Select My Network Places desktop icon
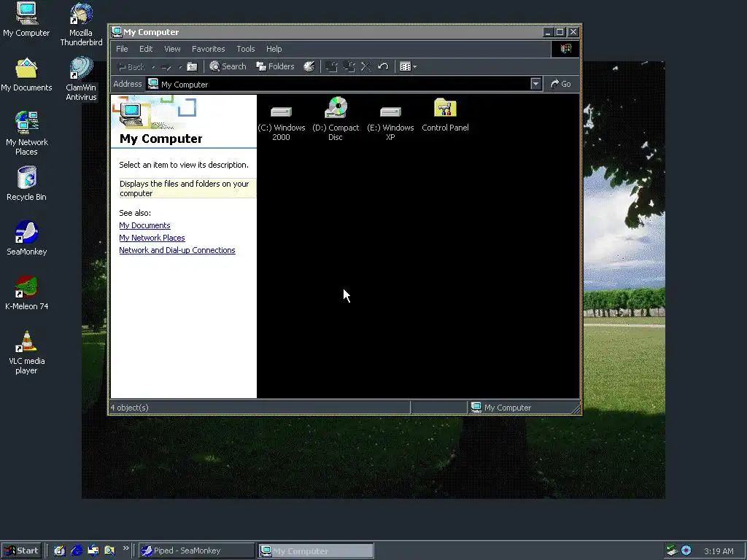747x560 pixels. (x=26, y=133)
